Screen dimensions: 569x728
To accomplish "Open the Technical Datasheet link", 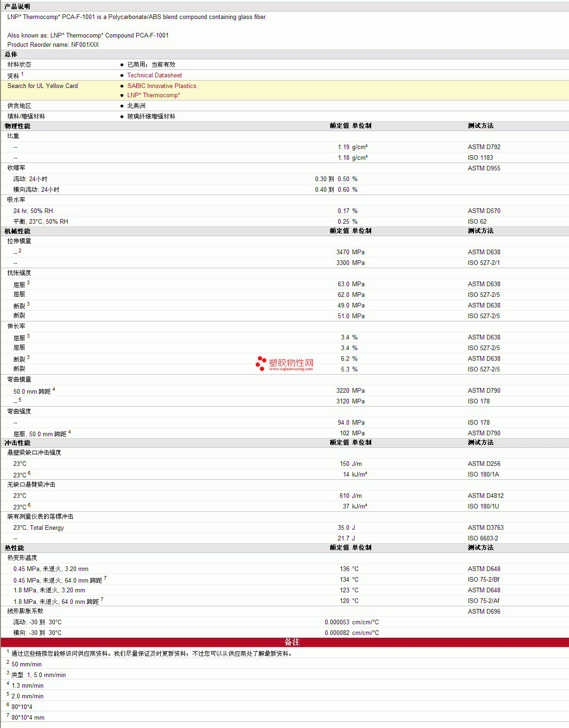I will click(154, 75).
